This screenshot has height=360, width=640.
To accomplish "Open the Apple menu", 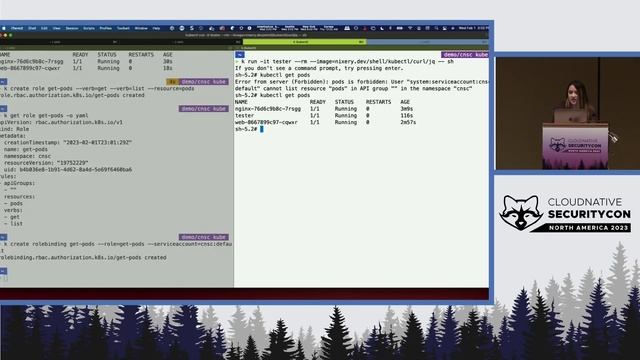I will 4,28.
